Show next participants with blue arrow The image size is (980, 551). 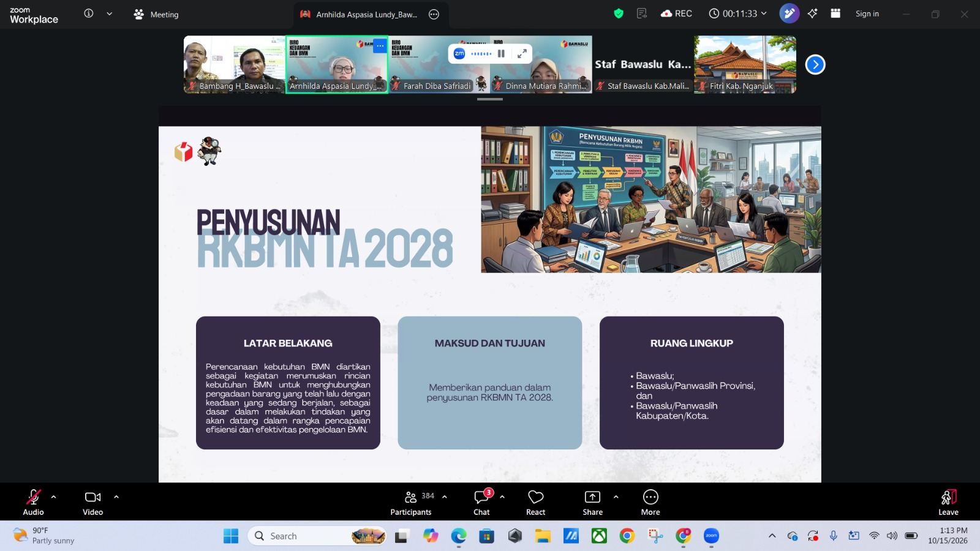[x=815, y=64]
